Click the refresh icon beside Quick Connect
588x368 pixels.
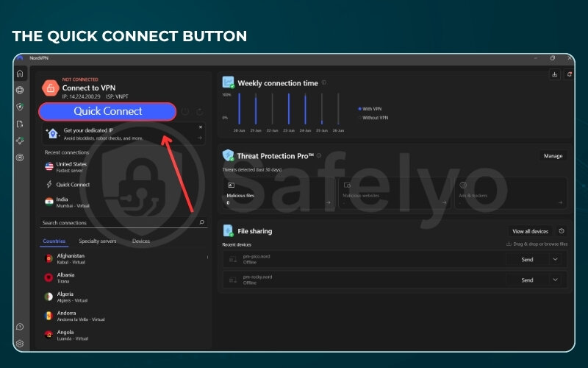click(200, 112)
